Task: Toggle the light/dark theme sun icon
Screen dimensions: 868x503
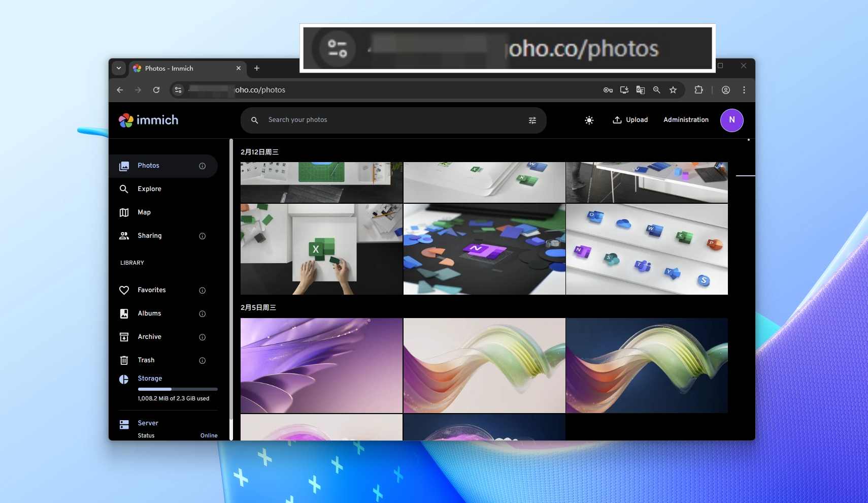Action: point(589,120)
